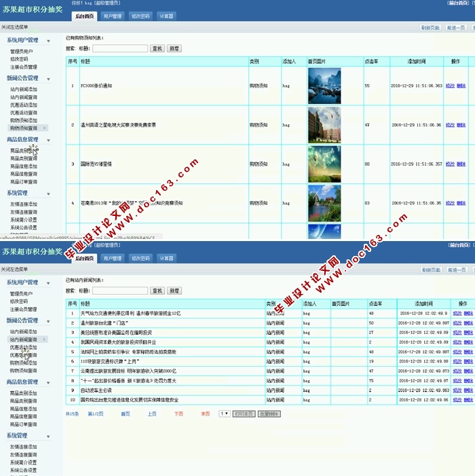The height and width of the screenshot is (476, 475).
Task: Open the thumbnail image in the FC3000涨价通知 row
Action: pyautogui.click(x=324, y=86)
